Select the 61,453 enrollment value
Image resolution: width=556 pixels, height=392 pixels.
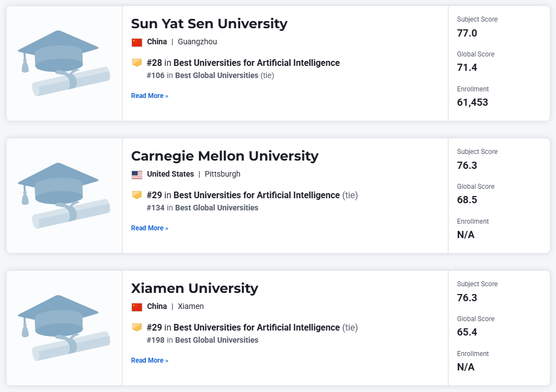click(x=472, y=102)
